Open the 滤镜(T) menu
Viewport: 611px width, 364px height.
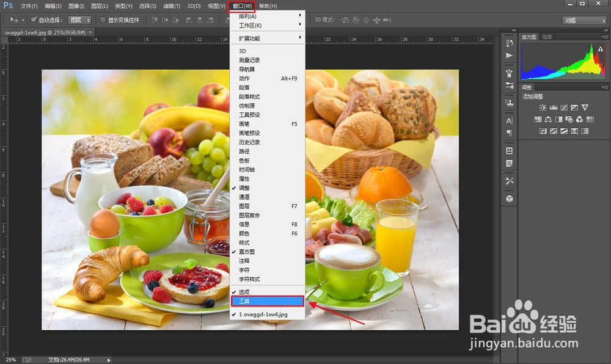coord(172,6)
